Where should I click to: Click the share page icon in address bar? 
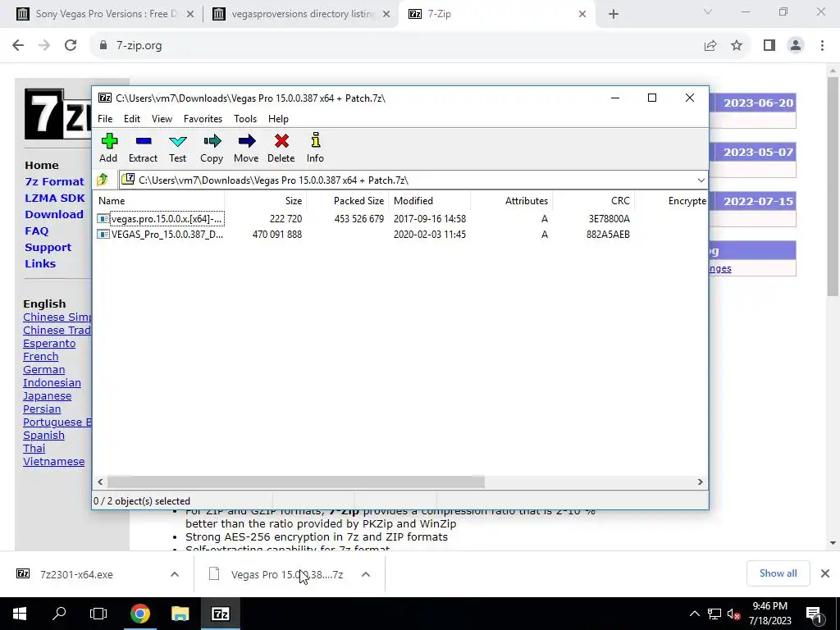tap(710, 46)
